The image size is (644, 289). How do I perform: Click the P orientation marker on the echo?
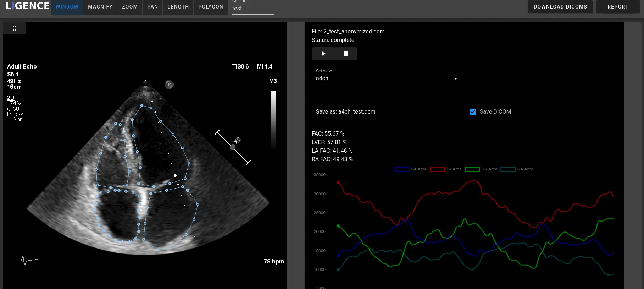click(x=169, y=84)
